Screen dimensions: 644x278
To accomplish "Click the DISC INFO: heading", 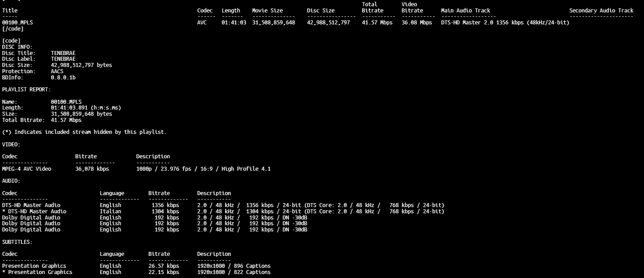I will pyautogui.click(x=17, y=47).
